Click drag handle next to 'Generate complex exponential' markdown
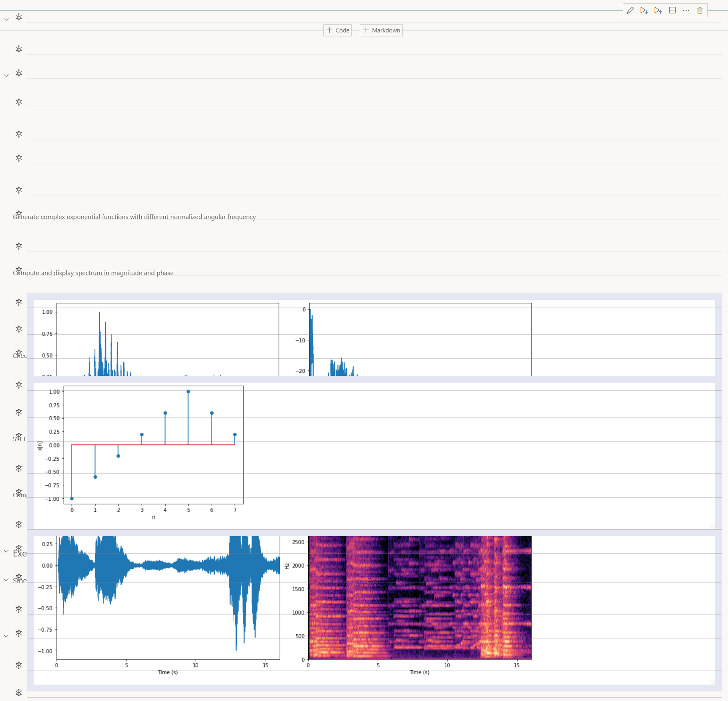Screen dimensions: 728x701 (x=19, y=213)
